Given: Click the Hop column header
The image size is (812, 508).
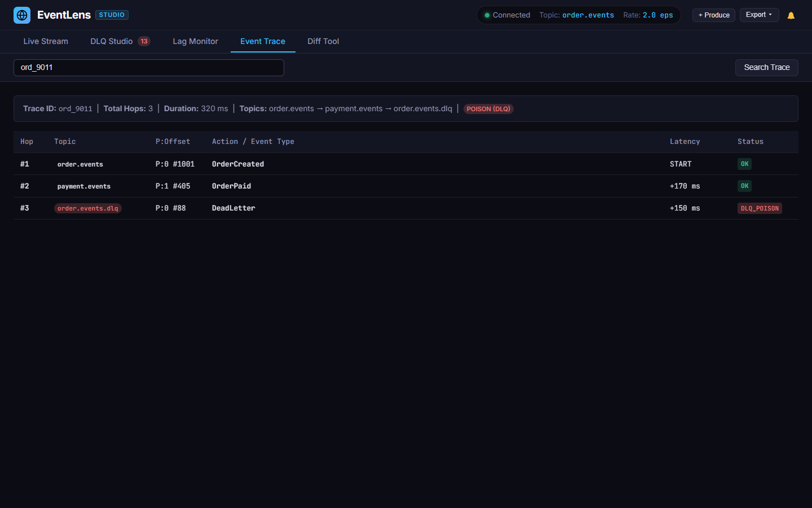Looking at the screenshot, I should click(27, 142).
